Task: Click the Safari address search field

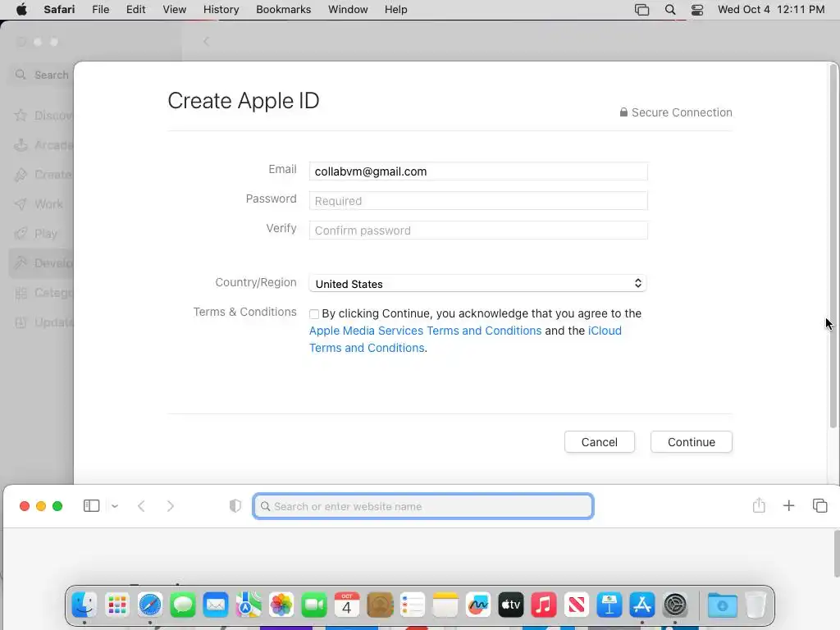Action: pyautogui.click(x=422, y=506)
